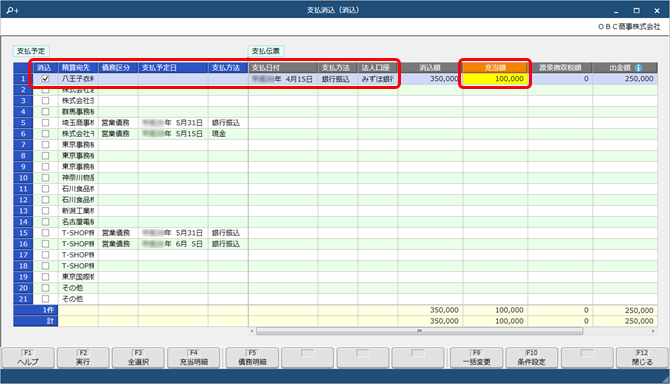Click the 250,000 出金額 cell in row 1
The image size is (670, 384).
click(x=625, y=79)
